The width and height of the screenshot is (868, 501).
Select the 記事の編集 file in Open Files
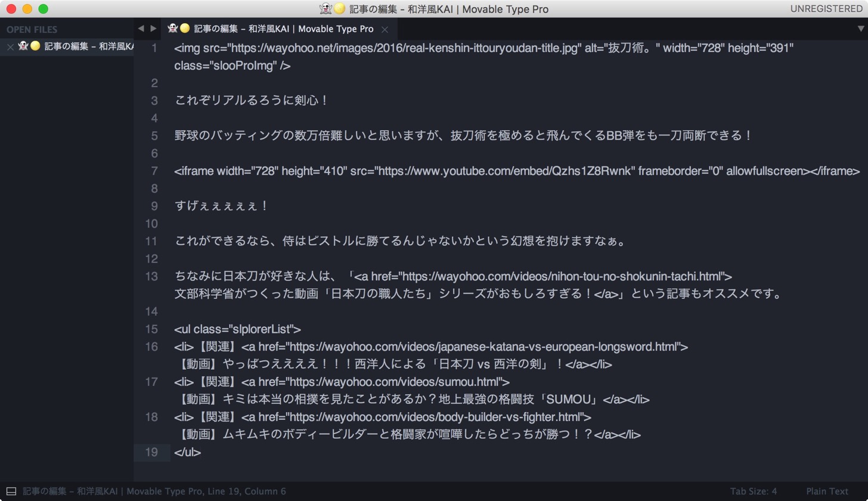[x=75, y=47]
